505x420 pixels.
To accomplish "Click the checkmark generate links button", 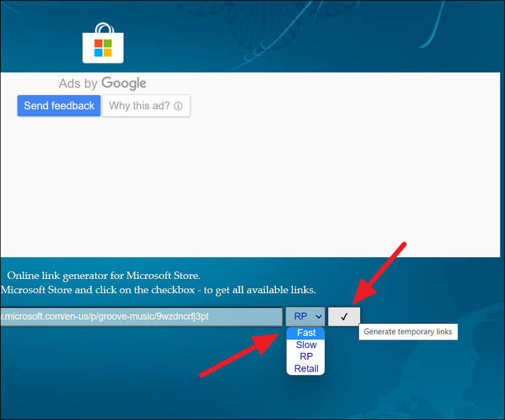I will pyautogui.click(x=344, y=317).
